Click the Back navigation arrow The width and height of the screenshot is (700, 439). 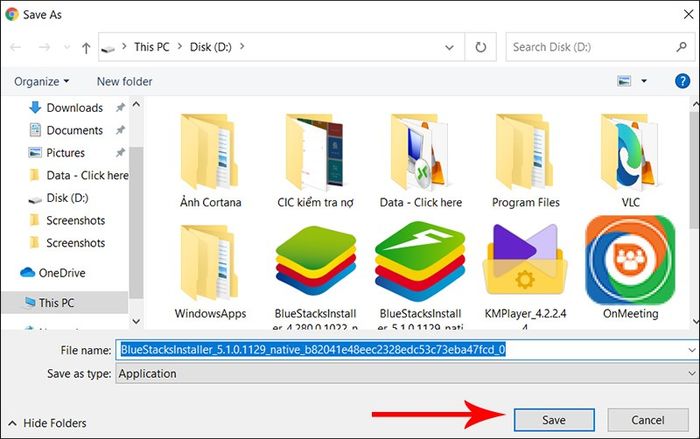16,47
